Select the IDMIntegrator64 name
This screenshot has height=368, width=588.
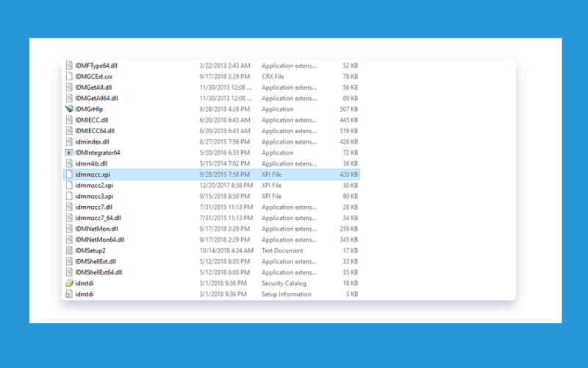click(98, 153)
